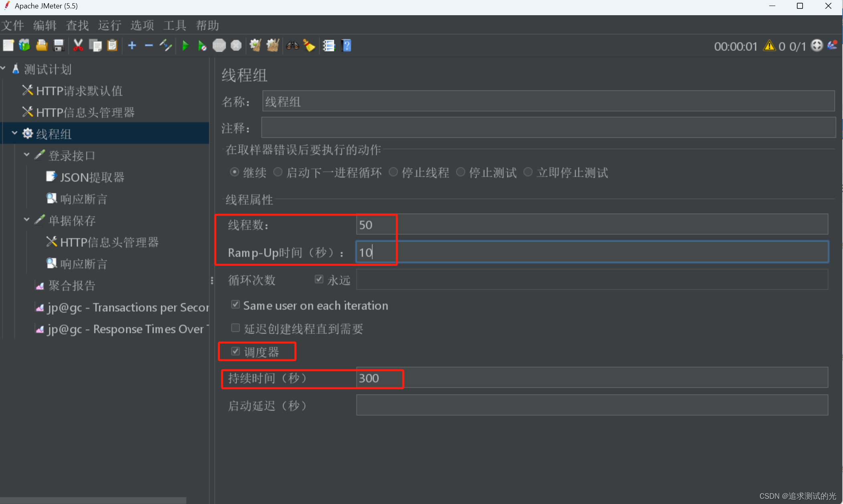Screen dimensions: 843x504
Task: Click the Paste clipboard icon
Action: click(x=112, y=46)
